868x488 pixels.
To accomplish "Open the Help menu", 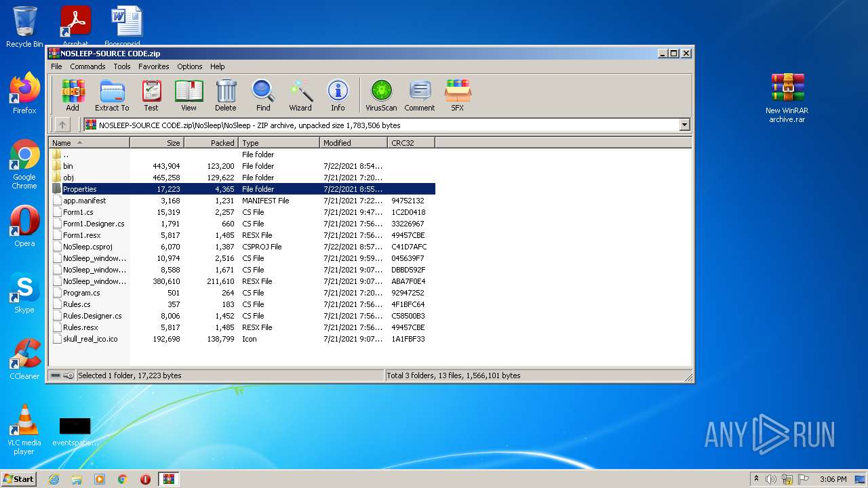I will 217,66.
